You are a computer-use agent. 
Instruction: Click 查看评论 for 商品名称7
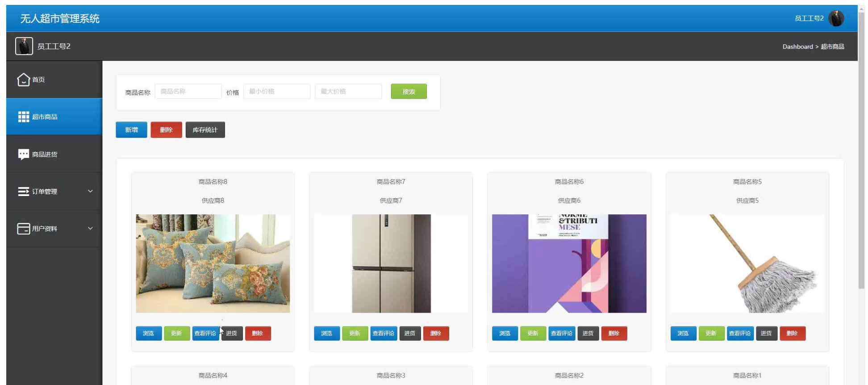pos(384,333)
